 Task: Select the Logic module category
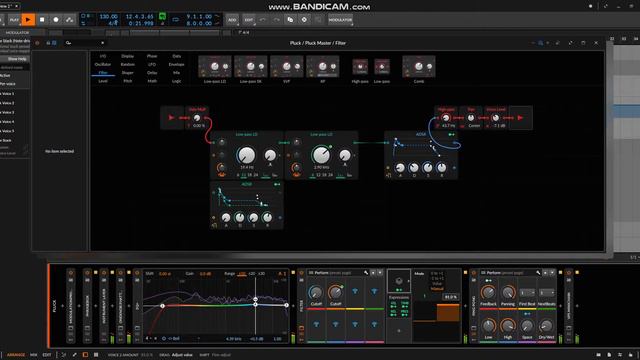pyautogui.click(x=176, y=81)
